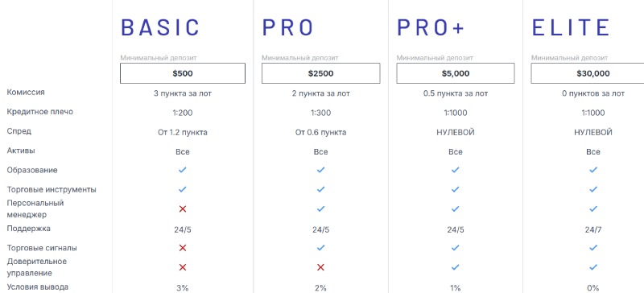Click the PRO+ plan heading
Viewport: 644px width, 293px height.
pyautogui.click(x=431, y=27)
